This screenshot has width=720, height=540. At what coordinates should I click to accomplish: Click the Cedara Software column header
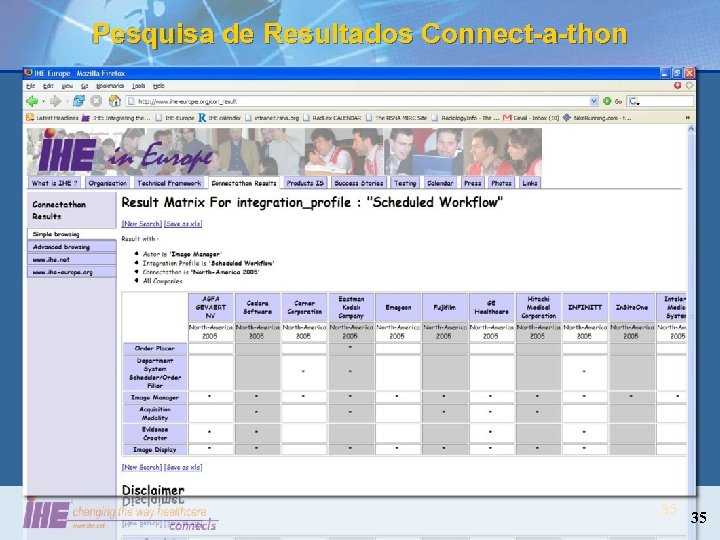click(257, 307)
